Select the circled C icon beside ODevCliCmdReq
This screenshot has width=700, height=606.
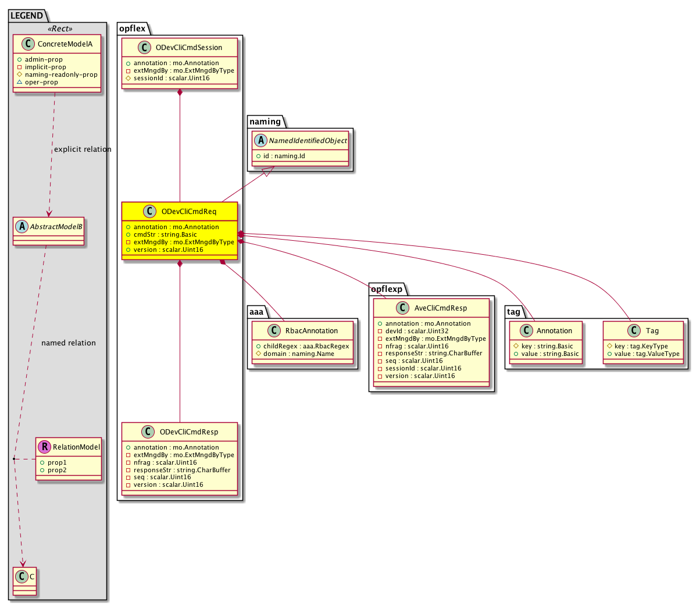click(148, 211)
